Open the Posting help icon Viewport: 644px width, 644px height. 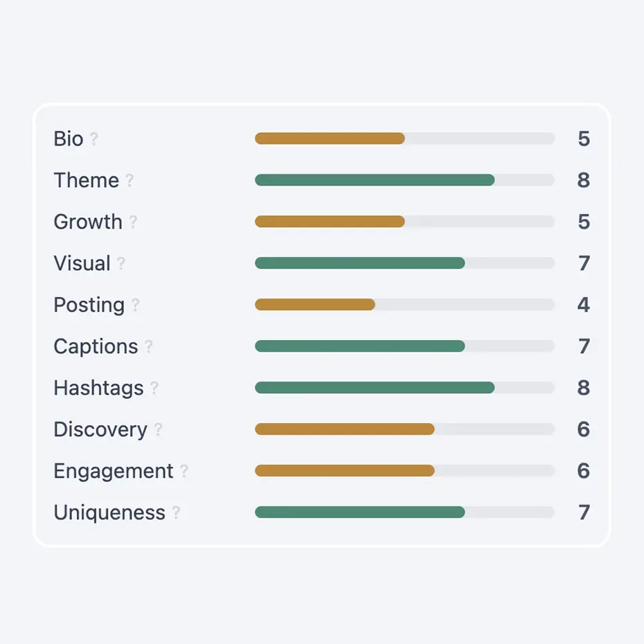134,306
